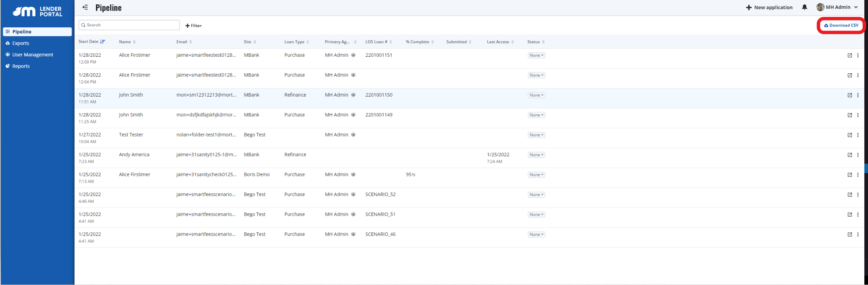This screenshot has width=868, height=285.
Task: Sort by LOS Loan # column
Action: (379, 42)
